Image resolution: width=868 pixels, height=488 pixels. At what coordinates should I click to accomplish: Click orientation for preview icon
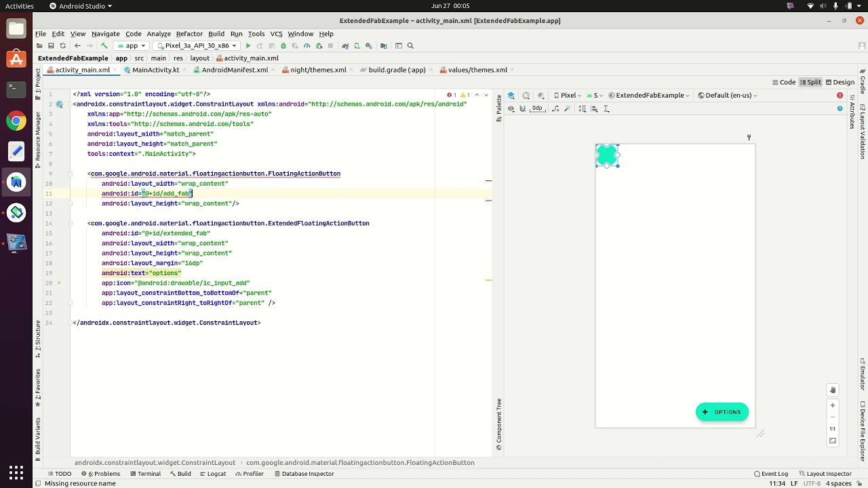click(x=526, y=96)
